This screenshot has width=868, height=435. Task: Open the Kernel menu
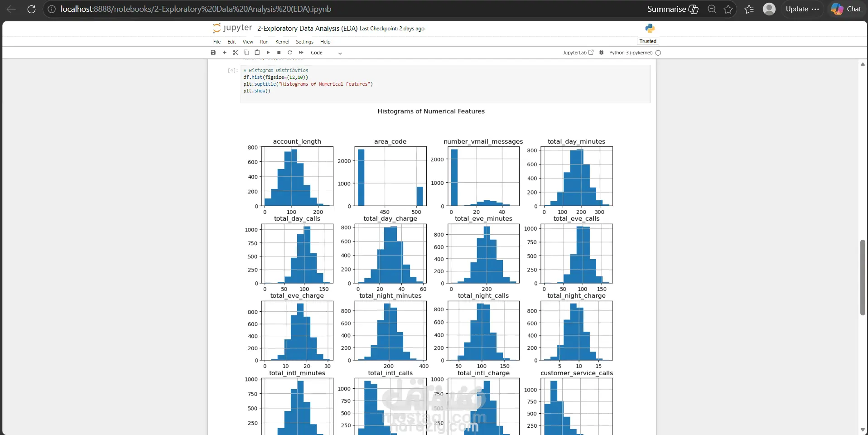[282, 42]
